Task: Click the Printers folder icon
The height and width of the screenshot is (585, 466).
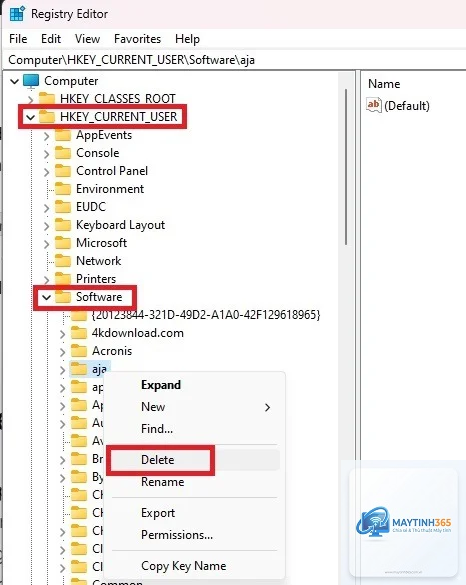Action: 63,279
